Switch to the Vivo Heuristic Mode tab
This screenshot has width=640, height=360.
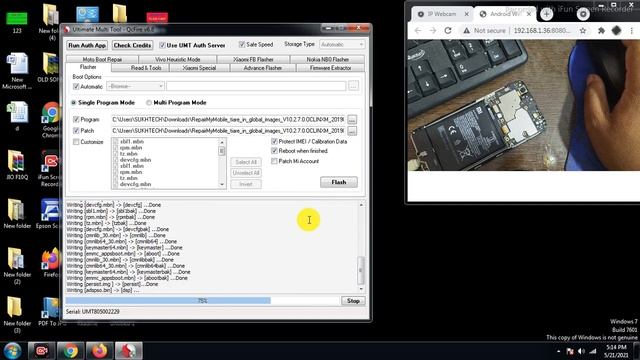(x=178, y=59)
